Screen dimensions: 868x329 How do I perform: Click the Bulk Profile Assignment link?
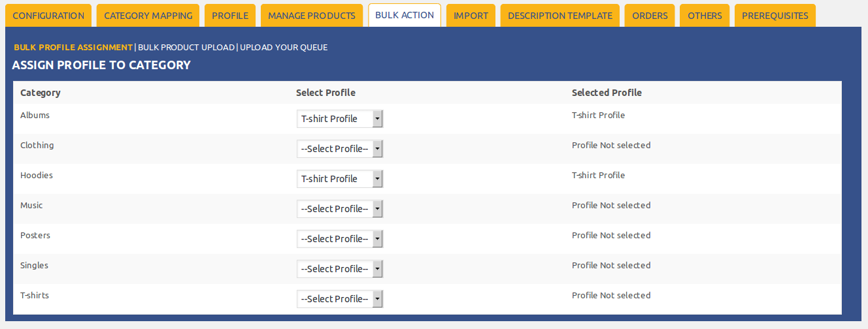click(x=73, y=48)
